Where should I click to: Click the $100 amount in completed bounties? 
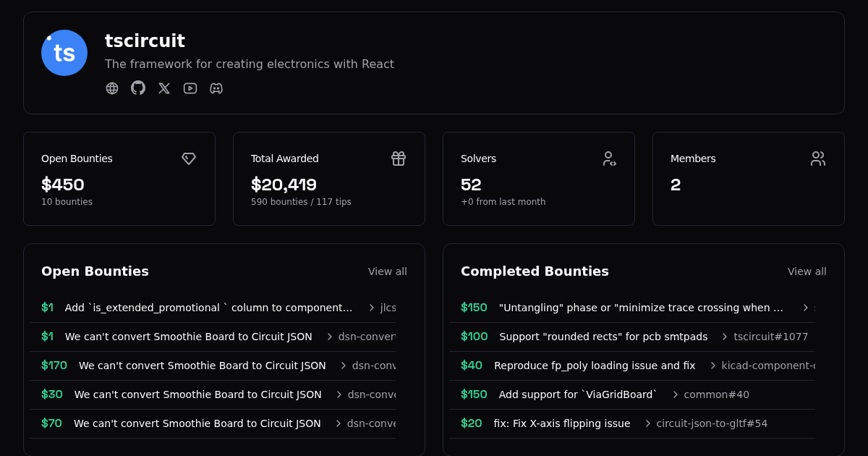[475, 337]
